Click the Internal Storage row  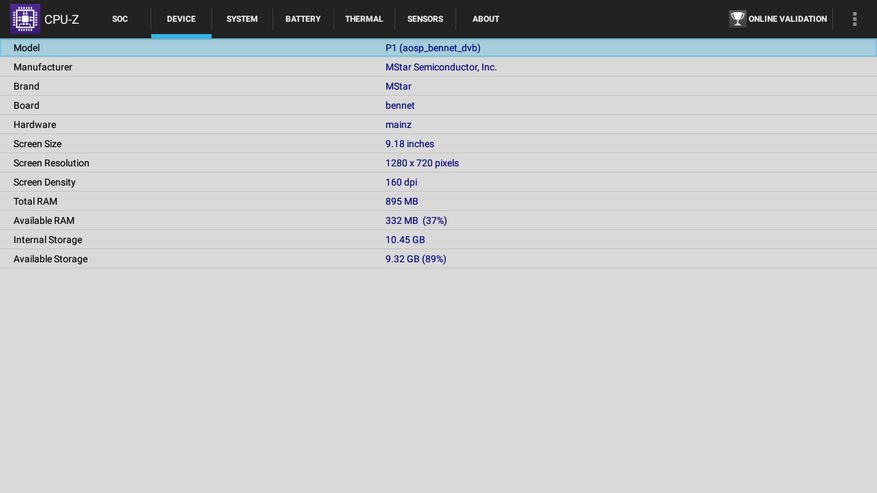[438, 240]
